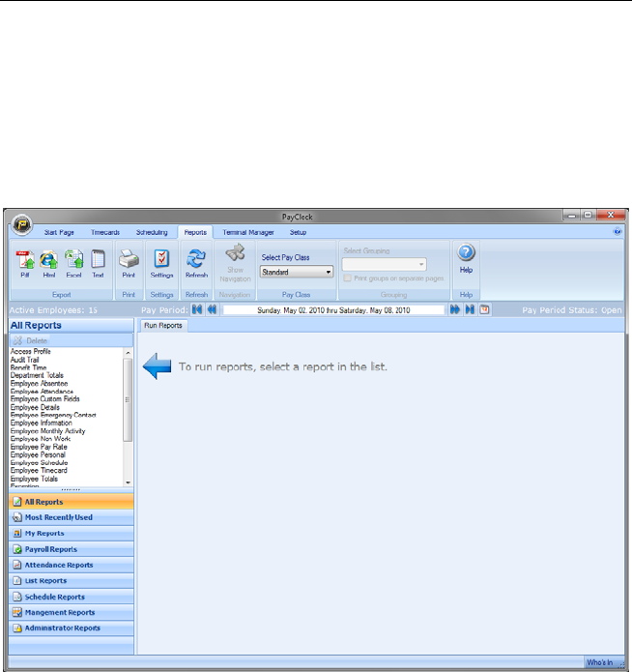Screen dimensions: 632x672
Task: Show All Reports category
Action: tap(72, 502)
